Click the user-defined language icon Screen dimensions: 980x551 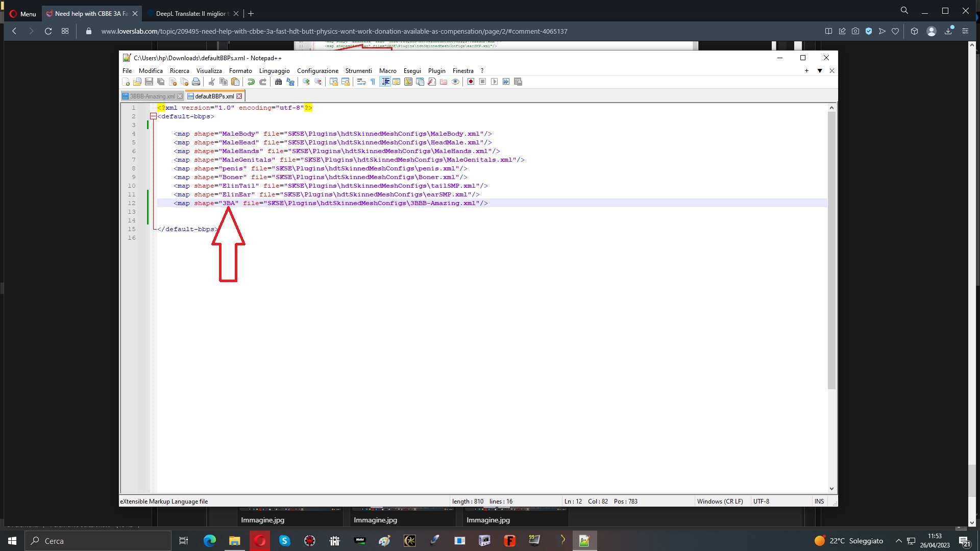point(397,82)
